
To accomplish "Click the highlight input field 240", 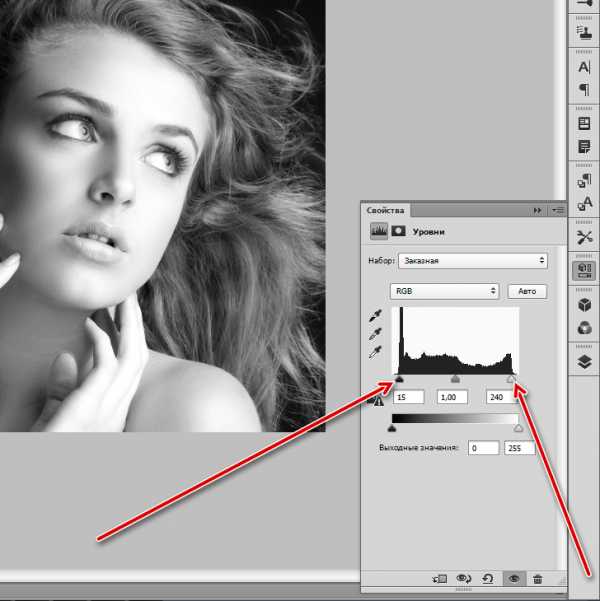I will coord(501,397).
